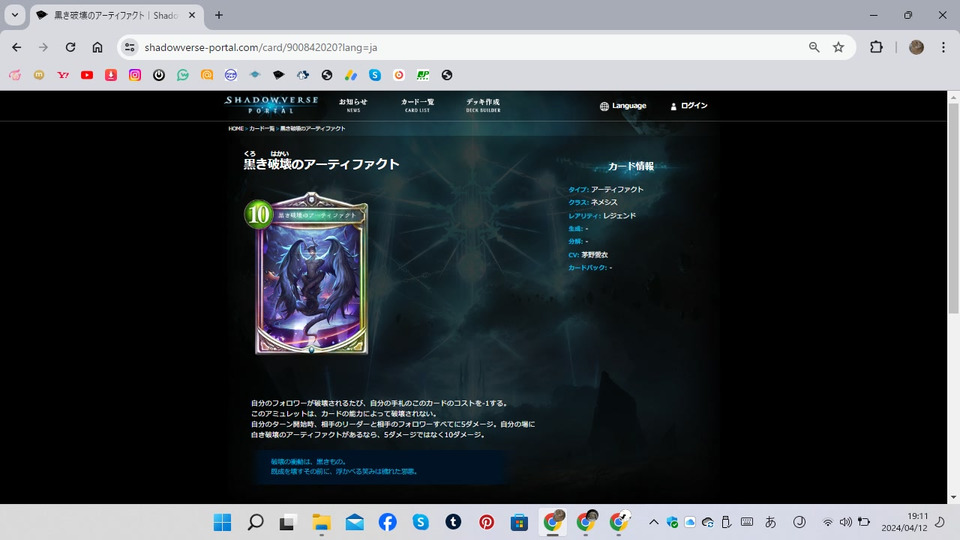Expand the tab search dropdown arrow
Image resolution: width=960 pixels, height=540 pixels.
click(x=15, y=15)
